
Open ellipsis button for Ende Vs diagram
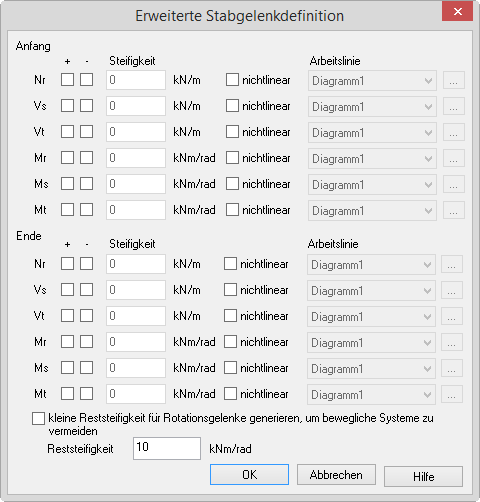click(452, 290)
